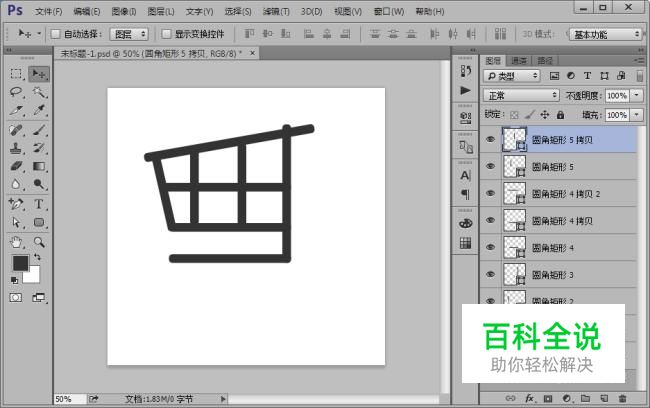Hide the 圆角矩形 3 layer

[490, 274]
